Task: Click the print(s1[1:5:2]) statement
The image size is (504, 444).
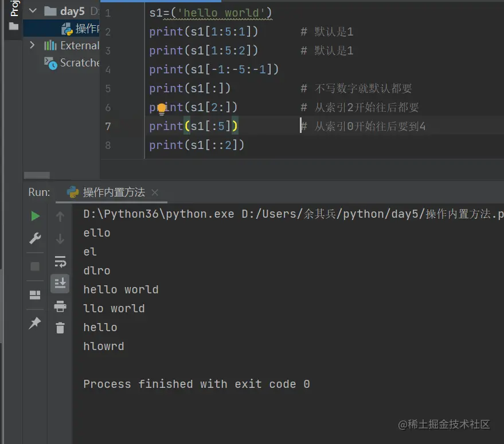Action: (204, 50)
